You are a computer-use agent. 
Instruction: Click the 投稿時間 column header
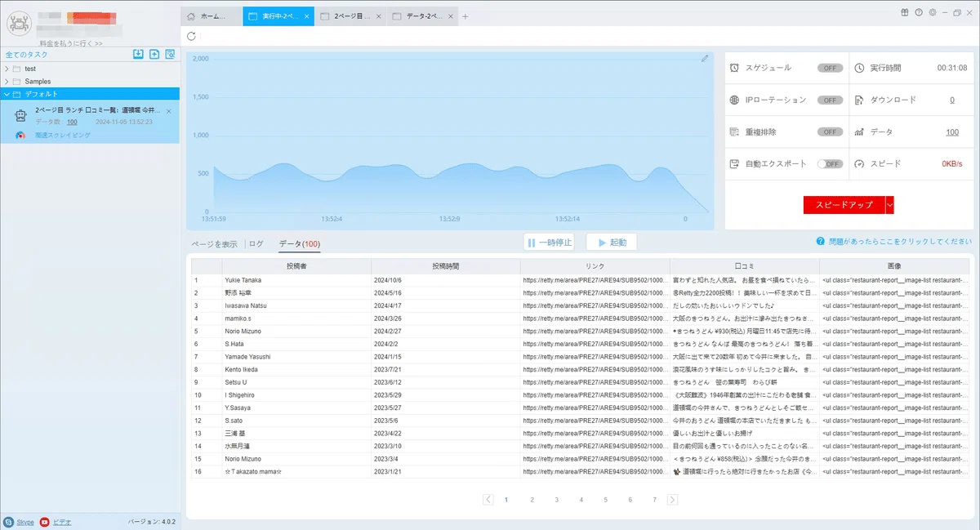click(x=445, y=266)
